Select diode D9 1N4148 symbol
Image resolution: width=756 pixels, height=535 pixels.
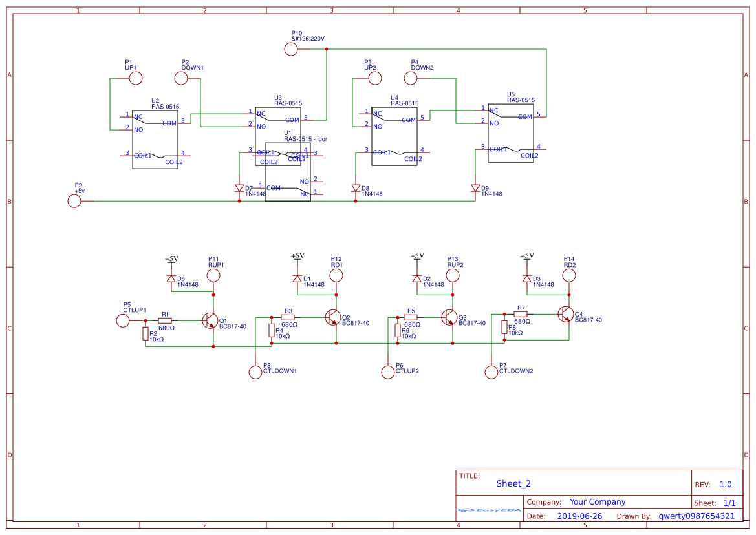pyautogui.click(x=475, y=188)
